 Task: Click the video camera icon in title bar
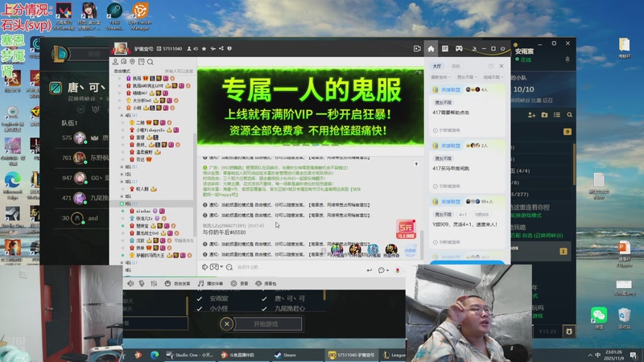coord(417,49)
